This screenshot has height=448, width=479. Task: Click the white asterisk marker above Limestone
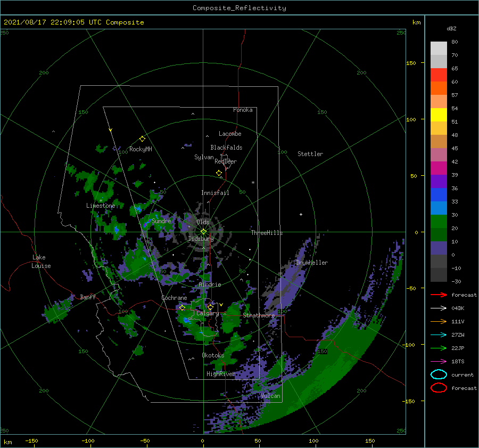click(x=101, y=201)
